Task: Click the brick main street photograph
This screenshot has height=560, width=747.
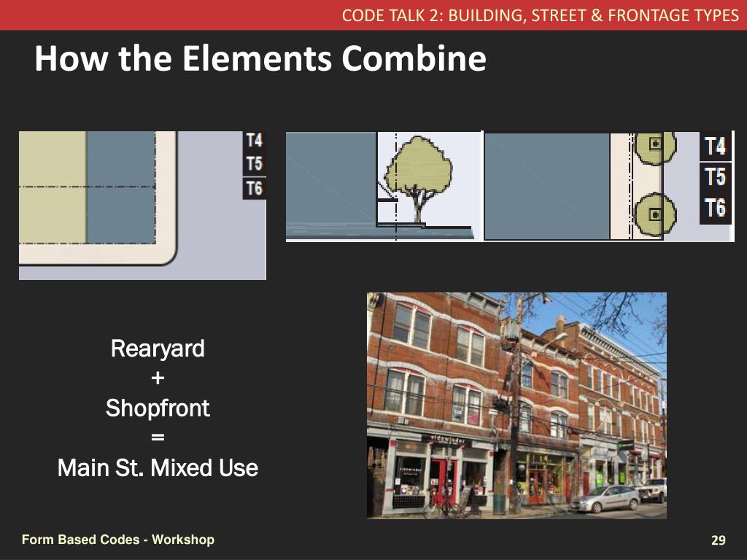Action: [x=516, y=405]
